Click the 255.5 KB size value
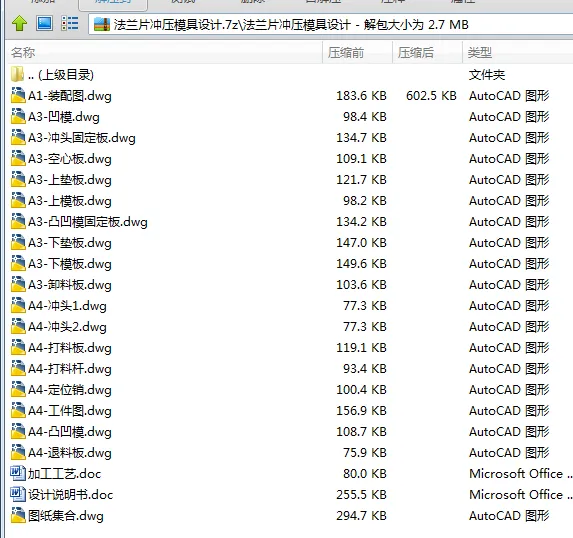The height and width of the screenshot is (538, 573). tap(361, 495)
